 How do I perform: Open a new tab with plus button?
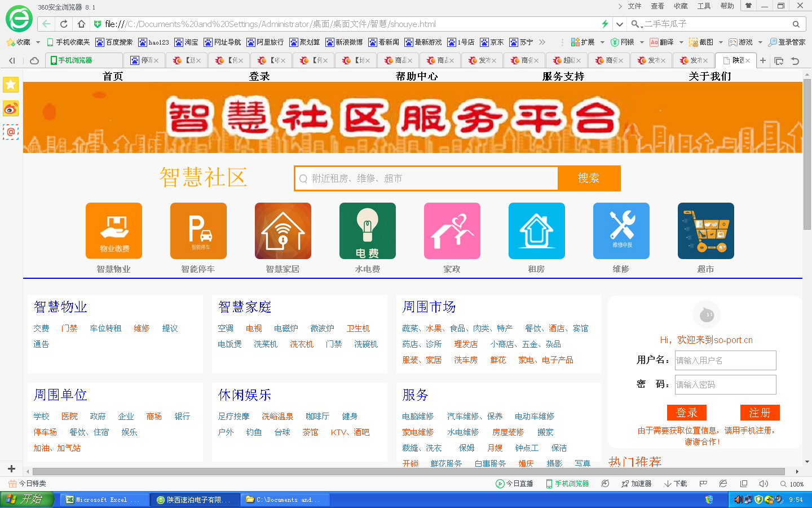763,60
